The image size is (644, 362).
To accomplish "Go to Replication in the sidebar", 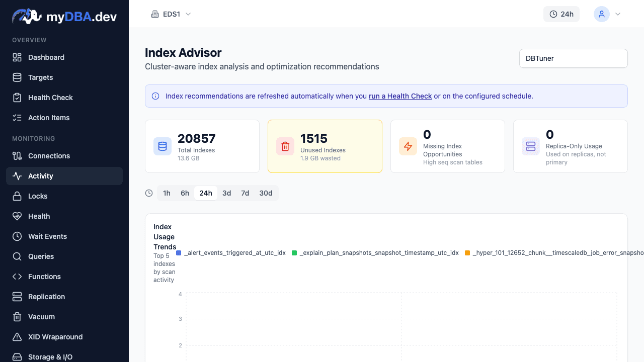I will tap(46, 297).
